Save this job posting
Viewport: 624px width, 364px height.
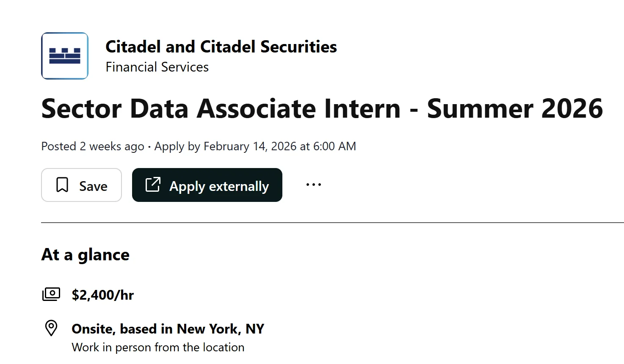click(81, 185)
